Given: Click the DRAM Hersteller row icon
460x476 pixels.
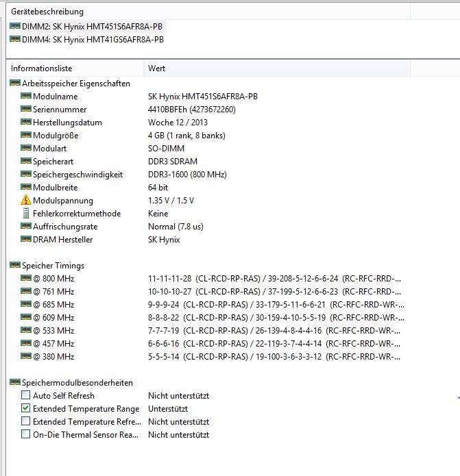Looking at the screenshot, I should [26, 239].
